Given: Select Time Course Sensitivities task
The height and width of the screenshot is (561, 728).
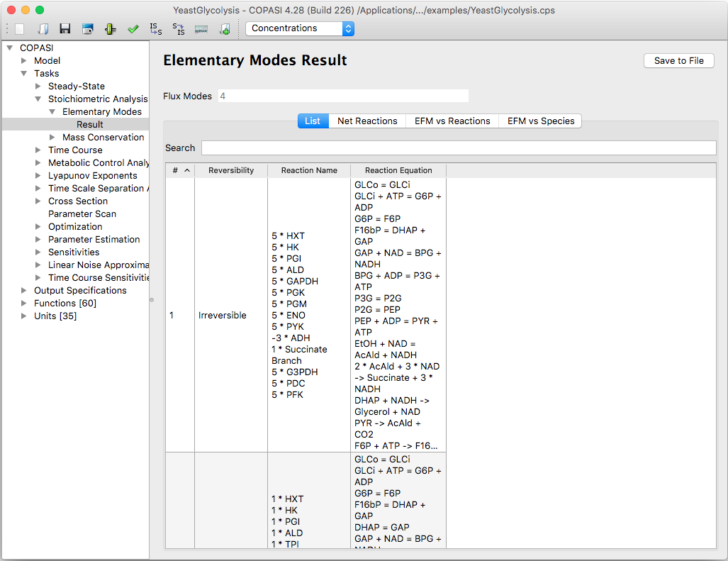Looking at the screenshot, I should 99,278.
